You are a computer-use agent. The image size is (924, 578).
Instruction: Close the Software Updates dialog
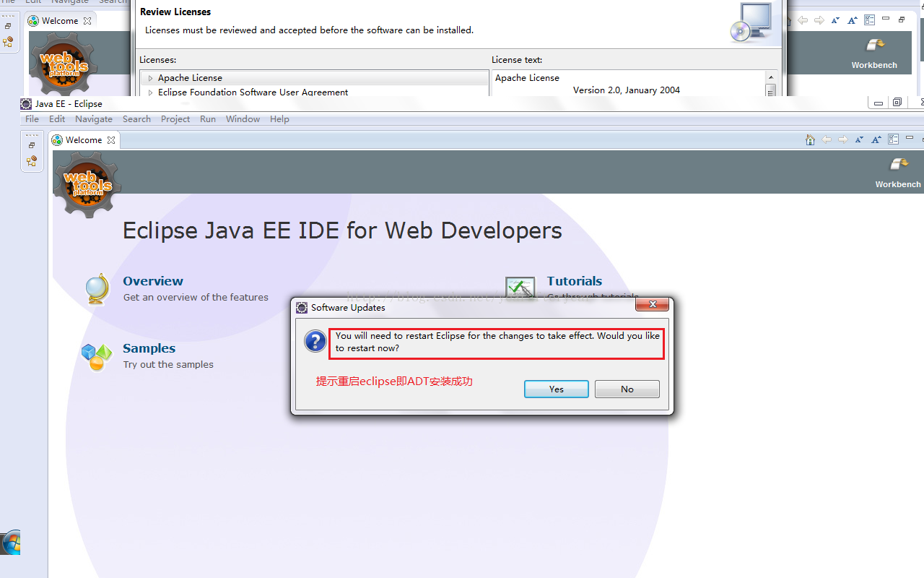coord(653,305)
